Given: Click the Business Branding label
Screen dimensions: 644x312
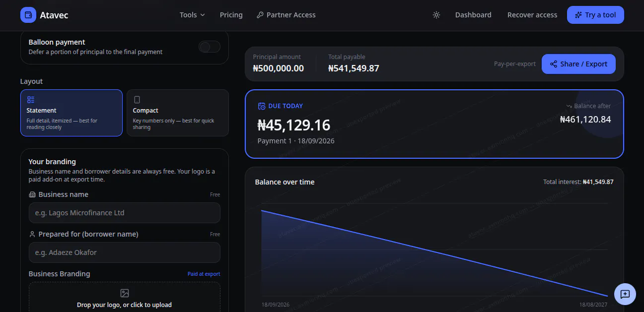Looking at the screenshot, I should [60, 274].
